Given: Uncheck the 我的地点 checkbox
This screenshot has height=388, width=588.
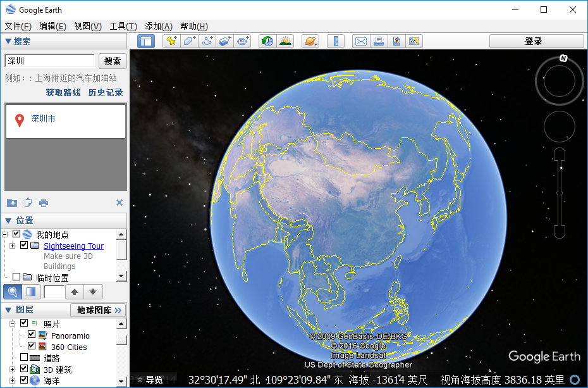Looking at the screenshot, I should tap(16, 234).
